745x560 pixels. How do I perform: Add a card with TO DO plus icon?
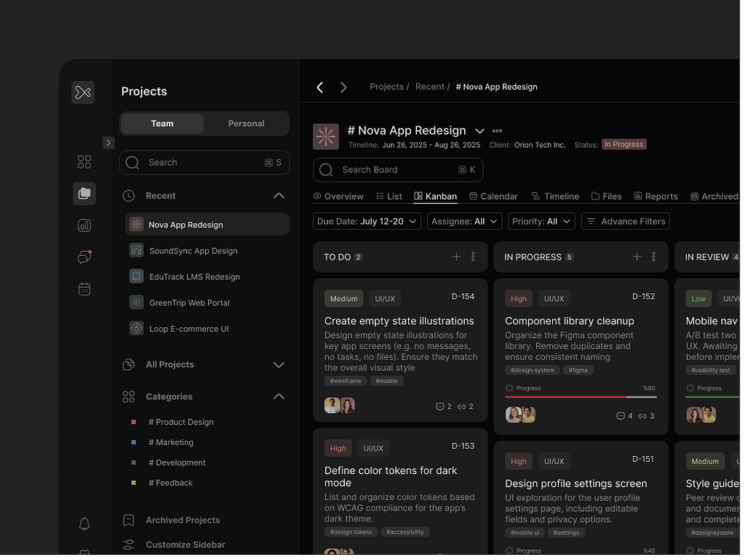click(x=456, y=257)
